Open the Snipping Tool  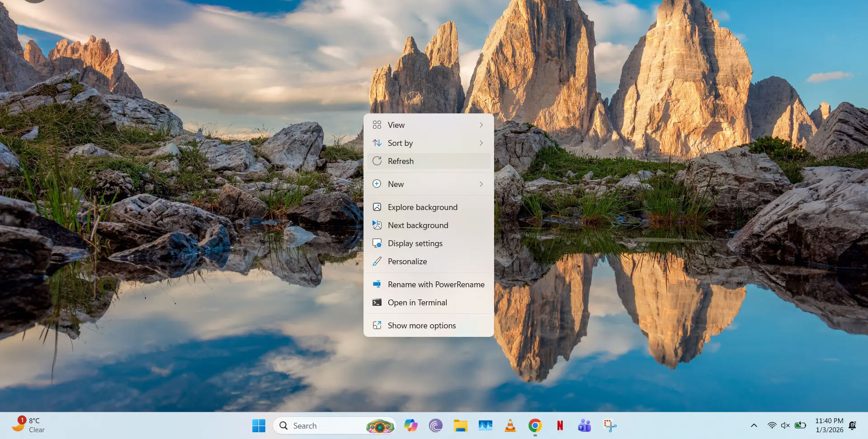609,425
